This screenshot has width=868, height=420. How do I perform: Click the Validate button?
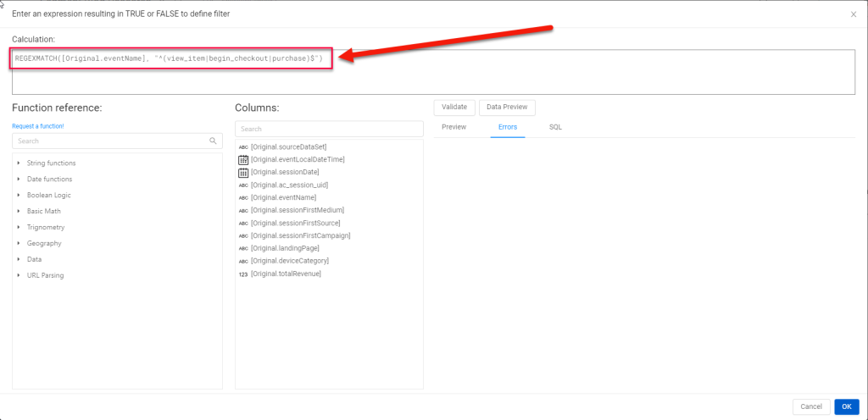pyautogui.click(x=454, y=108)
